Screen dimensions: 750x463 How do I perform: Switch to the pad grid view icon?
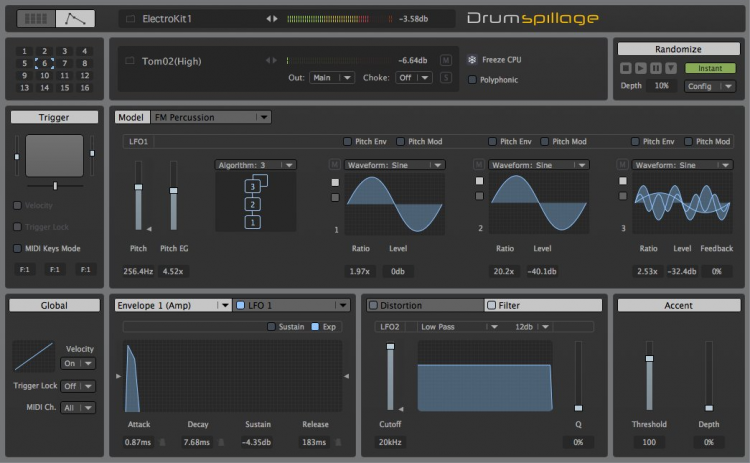(x=35, y=18)
